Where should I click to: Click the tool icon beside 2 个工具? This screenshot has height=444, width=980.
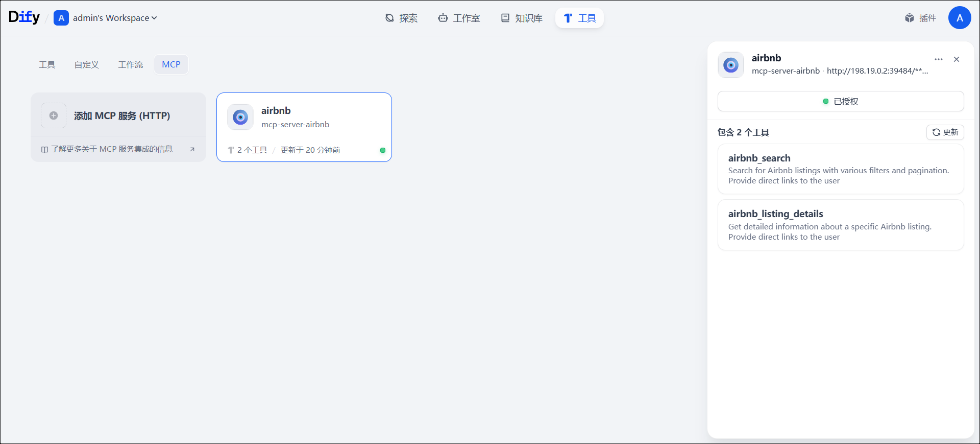(231, 150)
